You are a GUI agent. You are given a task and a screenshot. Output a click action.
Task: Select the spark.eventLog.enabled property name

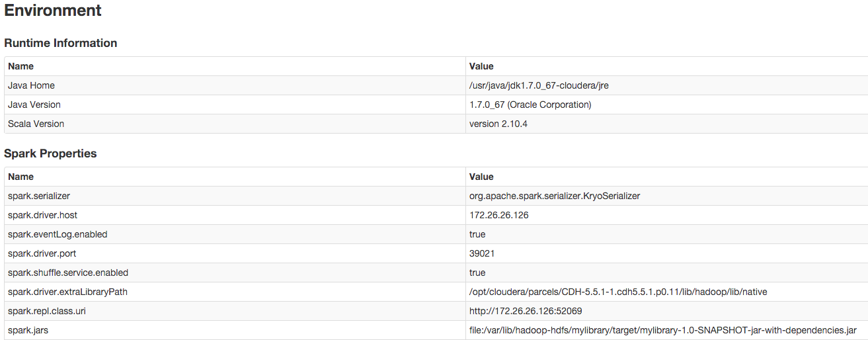click(58, 234)
